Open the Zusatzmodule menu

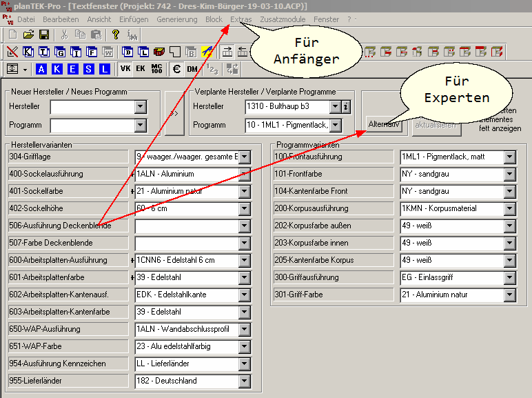(283, 19)
